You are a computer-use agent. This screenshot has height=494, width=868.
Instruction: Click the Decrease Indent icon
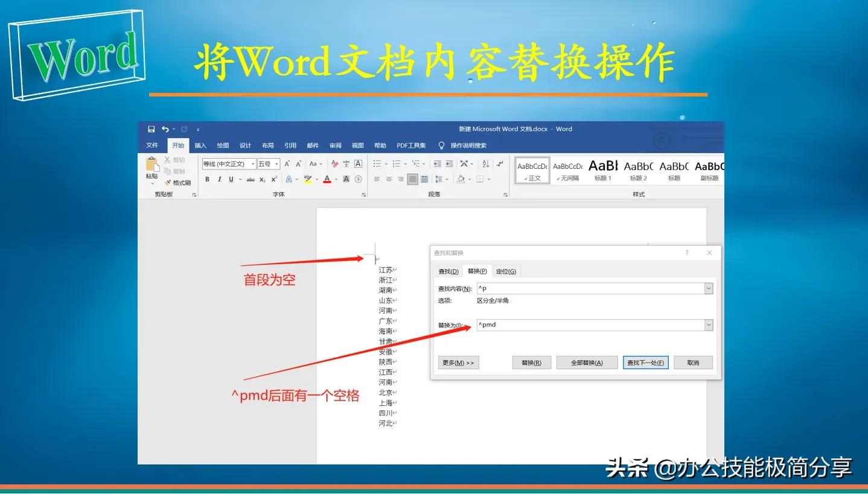tap(437, 164)
